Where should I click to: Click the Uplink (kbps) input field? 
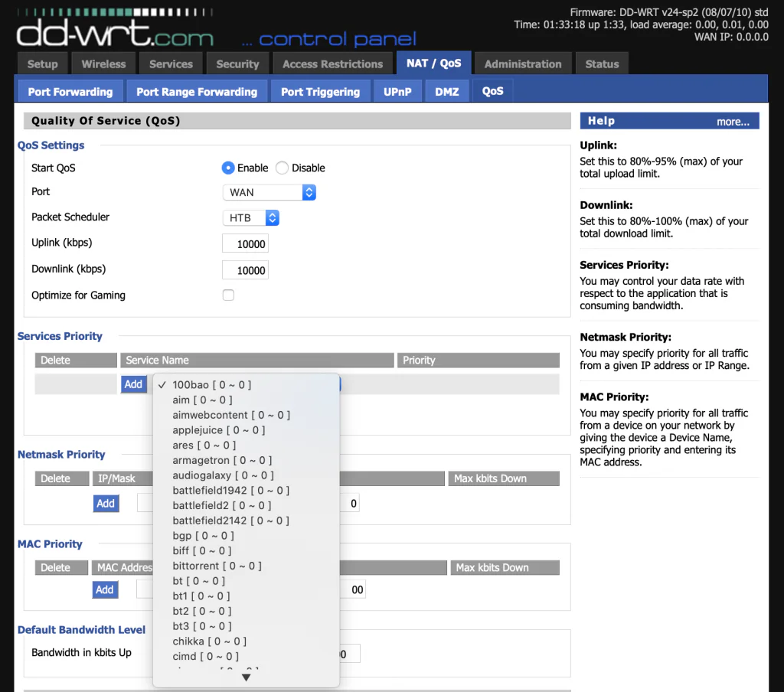pos(245,244)
